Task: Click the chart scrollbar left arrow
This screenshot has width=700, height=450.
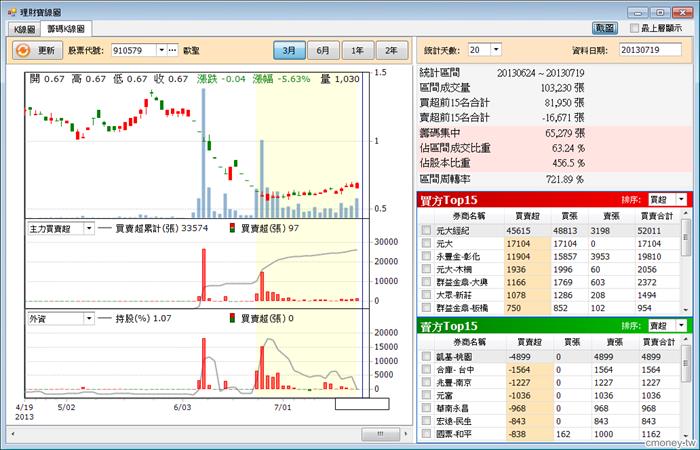Action: point(13,433)
